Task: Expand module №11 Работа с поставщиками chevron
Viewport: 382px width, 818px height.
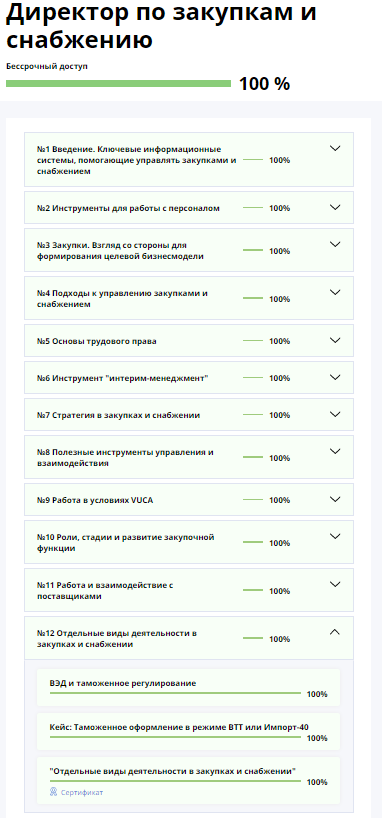Action: coord(336,584)
